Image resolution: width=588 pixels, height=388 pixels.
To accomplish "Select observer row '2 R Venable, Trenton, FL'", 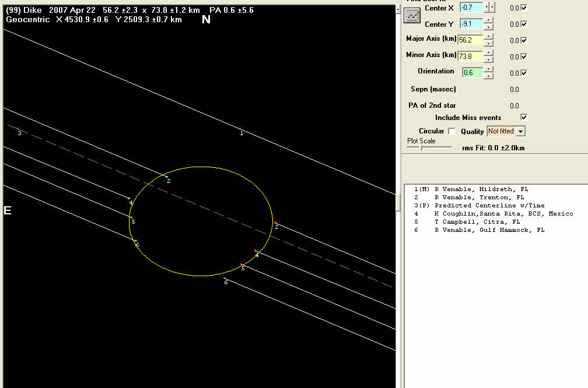I will coord(469,197).
